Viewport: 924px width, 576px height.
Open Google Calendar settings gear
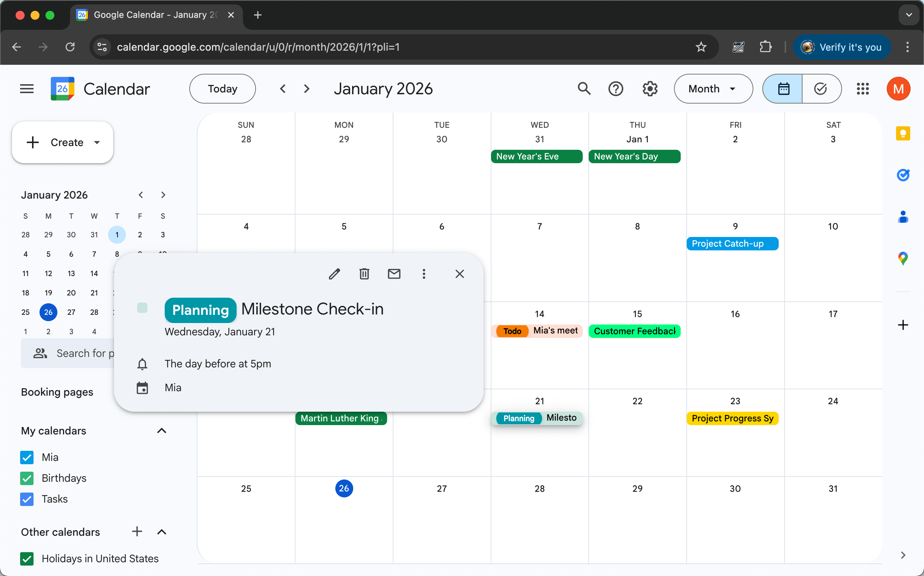(650, 88)
